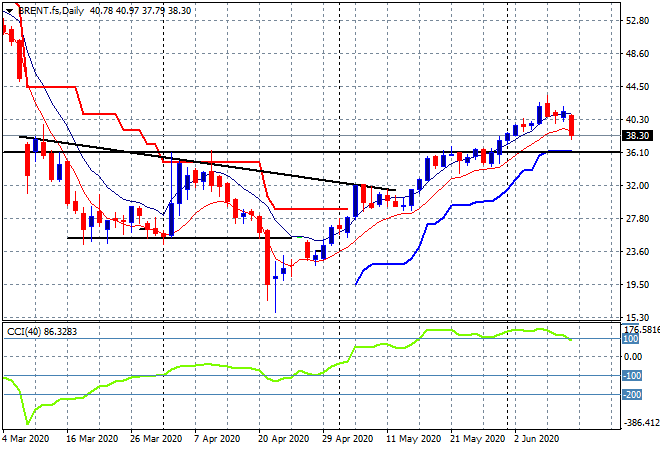The height and width of the screenshot is (450, 660).
Task: Click date label 4 Mar 2020
Action: click(26, 439)
